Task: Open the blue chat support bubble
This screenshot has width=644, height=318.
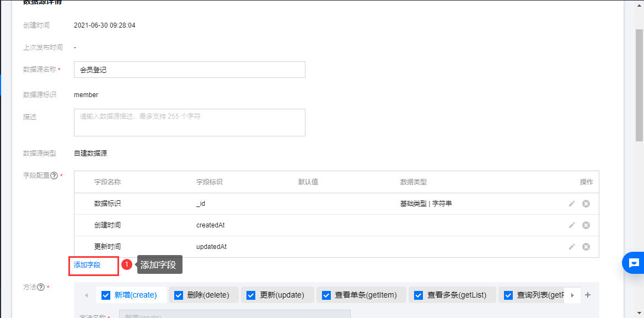Action: click(634, 262)
